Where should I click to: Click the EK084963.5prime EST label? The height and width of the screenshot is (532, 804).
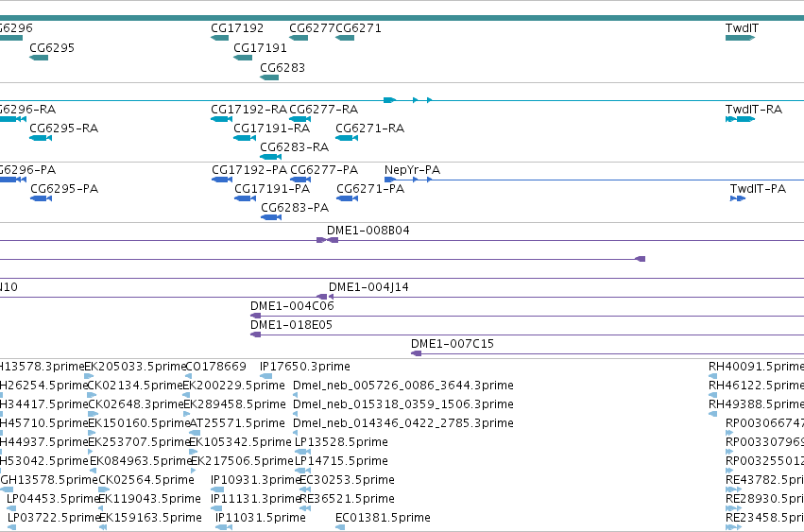pos(141,461)
